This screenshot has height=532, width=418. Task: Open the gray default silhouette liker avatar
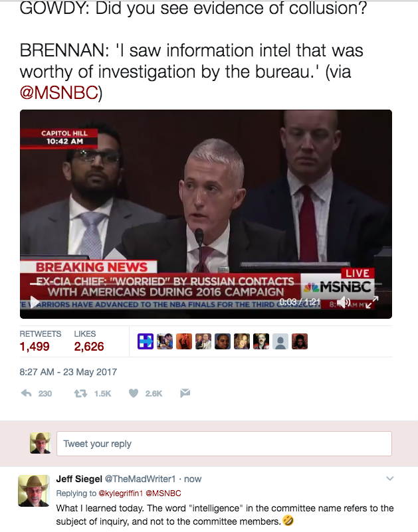(280, 341)
